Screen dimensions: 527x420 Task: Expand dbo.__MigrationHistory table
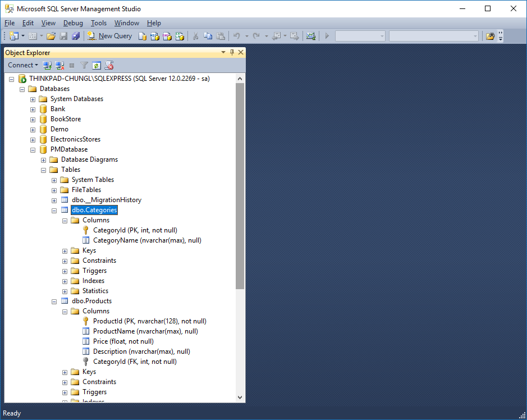[54, 201]
